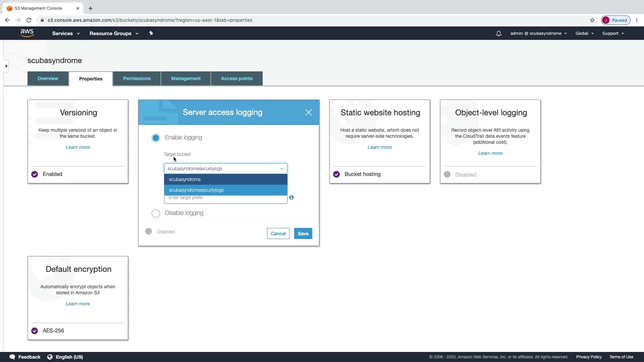Open the Terms of Use link
The image size is (644, 362).
[x=621, y=357]
